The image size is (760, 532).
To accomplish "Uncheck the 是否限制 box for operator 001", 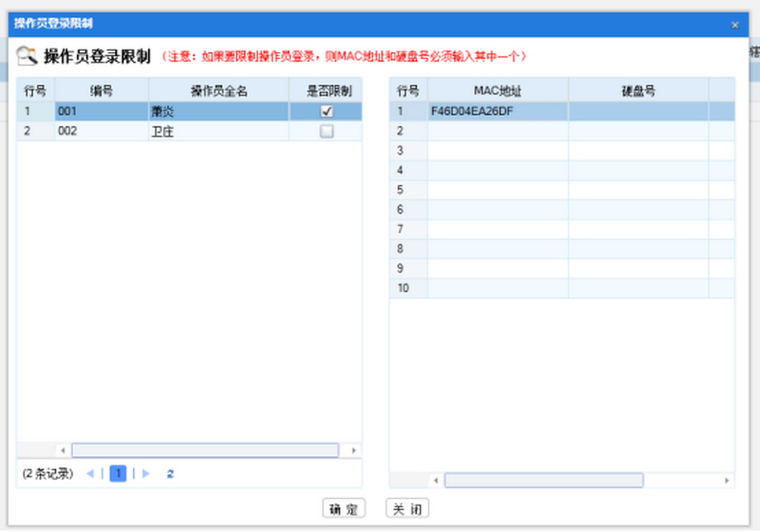I will tap(326, 112).
